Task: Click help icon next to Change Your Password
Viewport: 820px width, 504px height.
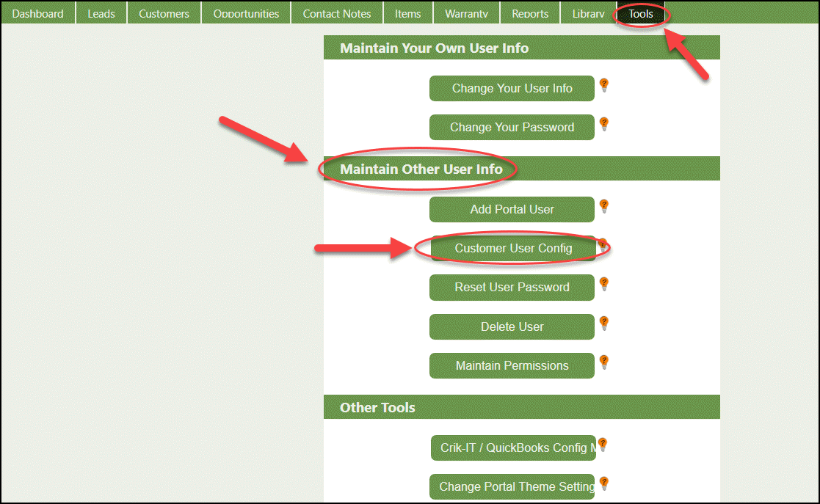Action: [x=604, y=124]
